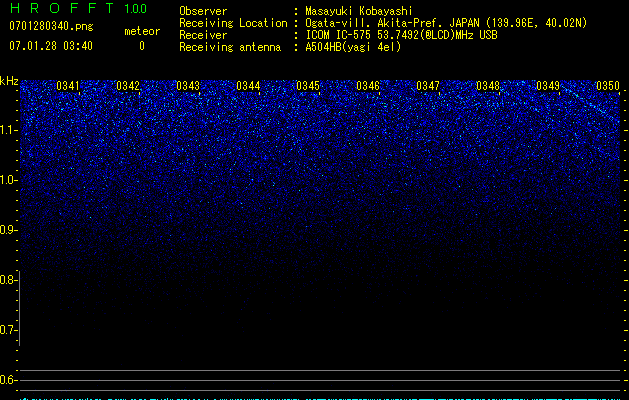Click the 0350 time marker
The width and height of the screenshot is (629, 400).
pos(608,86)
